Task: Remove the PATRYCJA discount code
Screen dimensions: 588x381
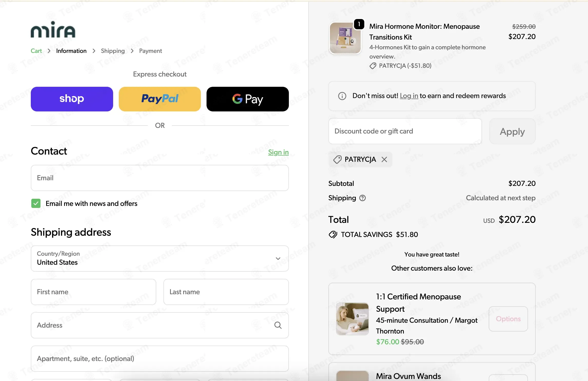Action: (x=384, y=159)
